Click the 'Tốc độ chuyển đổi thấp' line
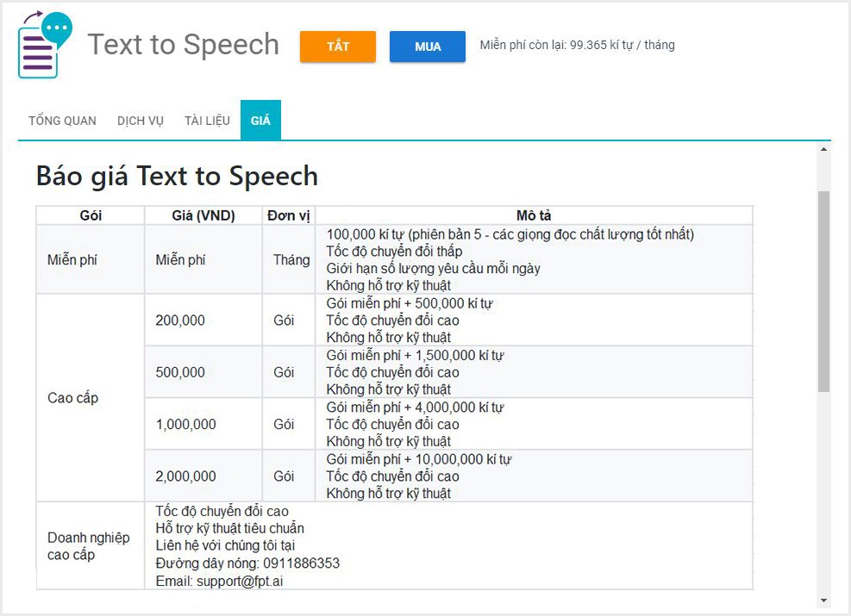 394,251
